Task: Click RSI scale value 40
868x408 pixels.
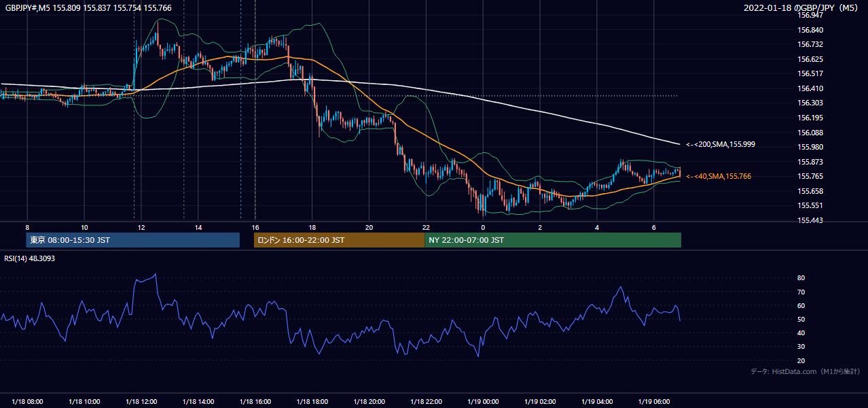Action: pos(801,333)
